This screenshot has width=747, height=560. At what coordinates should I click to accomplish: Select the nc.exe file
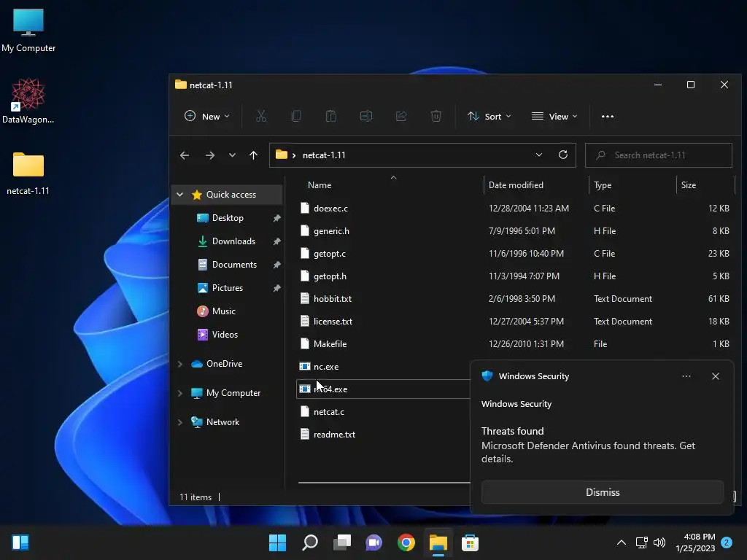click(x=326, y=367)
